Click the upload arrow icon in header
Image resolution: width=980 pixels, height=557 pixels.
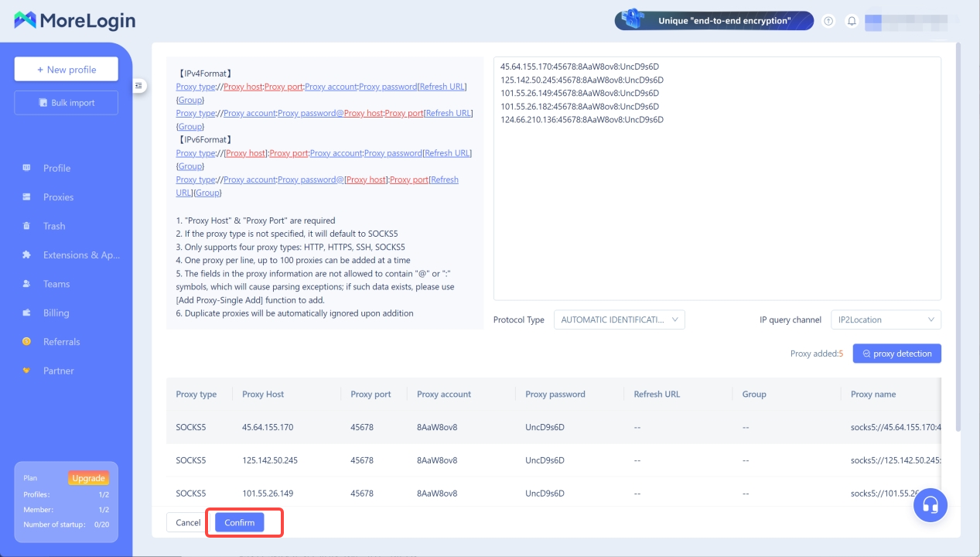(x=828, y=21)
